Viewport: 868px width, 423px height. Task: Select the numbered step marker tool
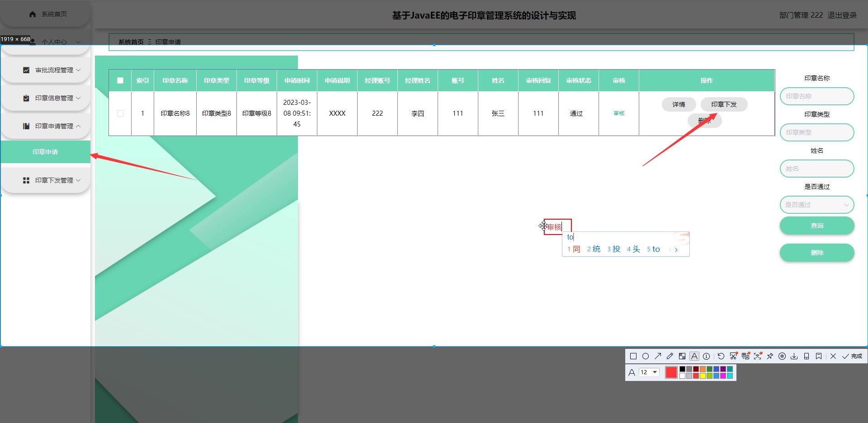point(707,356)
